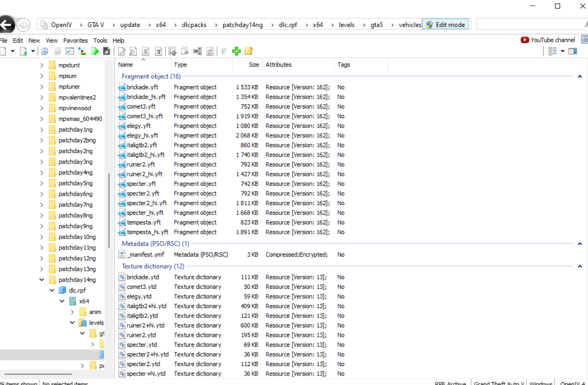The height and width of the screenshot is (385, 588).
Task: Open the view mode dropdown arrow
Action: [563, 52]
